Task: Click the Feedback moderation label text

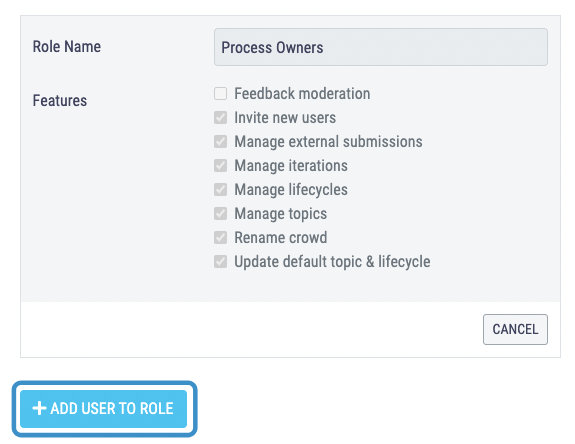Action: 302,93
